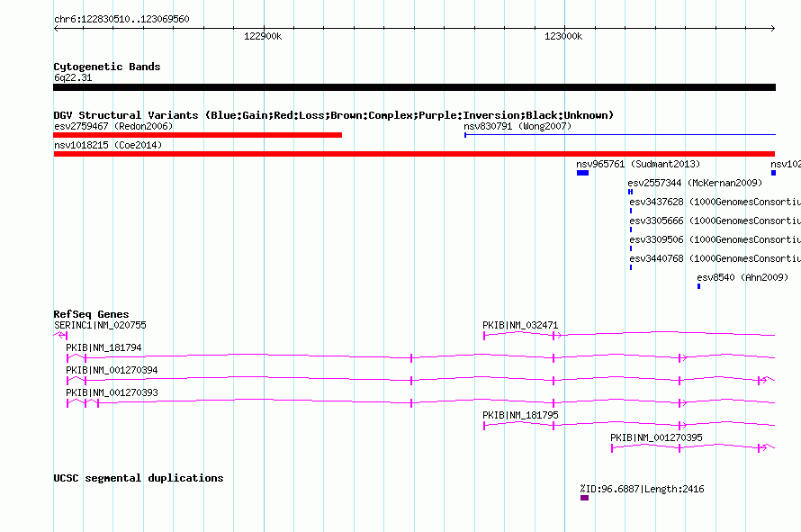Click the thin blue nsv830791 gain line
The height and width of the screenshot is (532, 801).
point(620,135)
